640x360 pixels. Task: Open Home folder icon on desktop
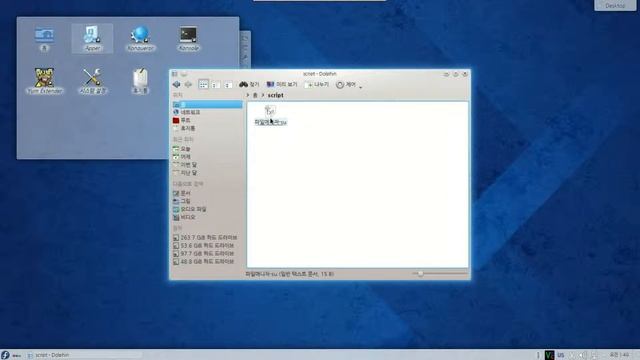tap(44, 39)
